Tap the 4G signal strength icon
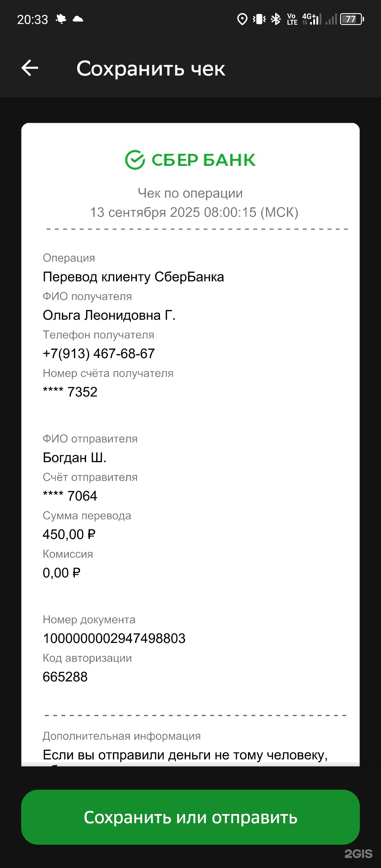381x868 pixels. click(x=312, y=19)
